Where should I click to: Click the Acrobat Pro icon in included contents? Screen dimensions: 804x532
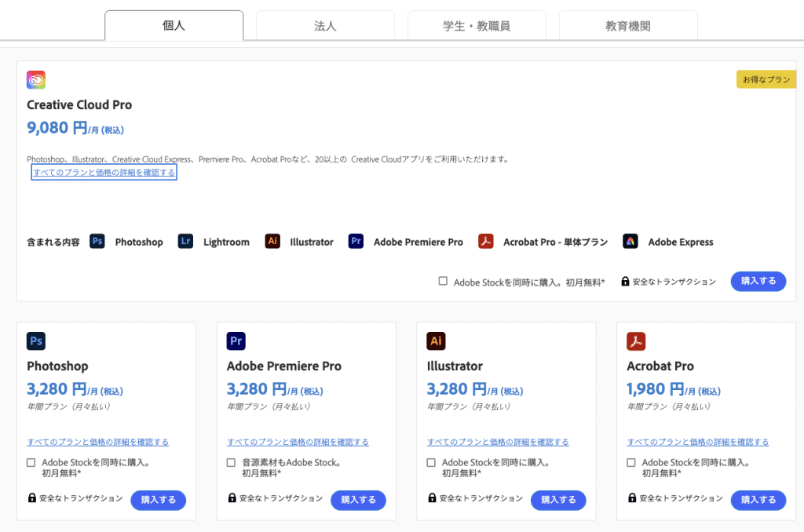486,241
